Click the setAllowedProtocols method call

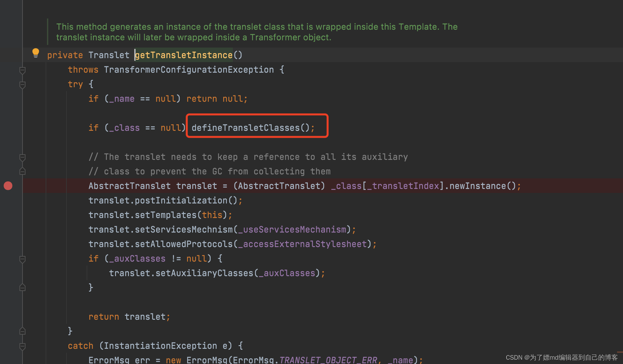click(x=184, y=244)
